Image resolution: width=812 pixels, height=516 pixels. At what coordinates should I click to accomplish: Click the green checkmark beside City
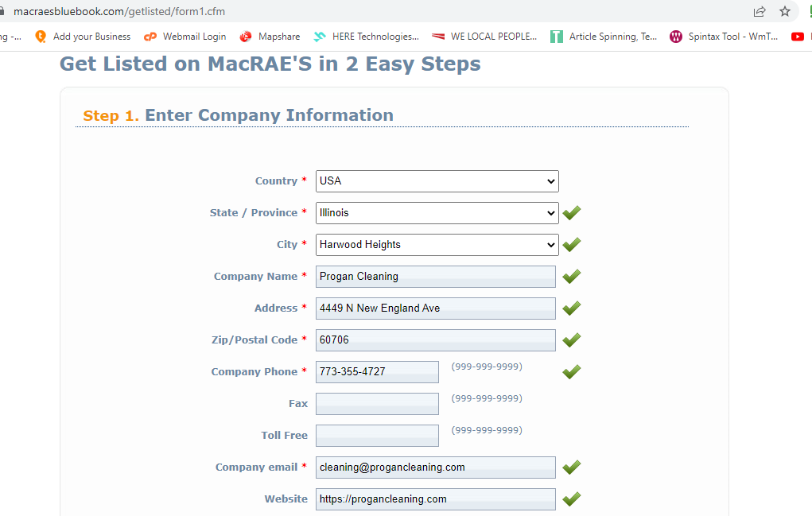[x=572, y=245]
